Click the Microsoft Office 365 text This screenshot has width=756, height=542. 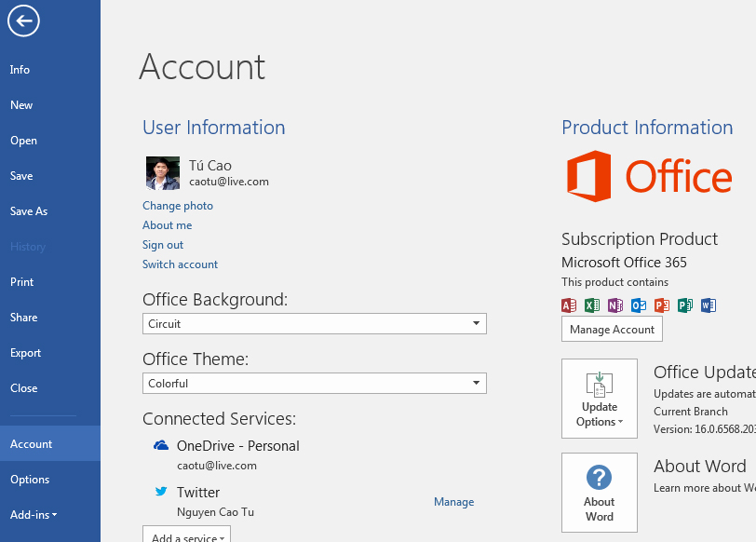click(624, 263)
